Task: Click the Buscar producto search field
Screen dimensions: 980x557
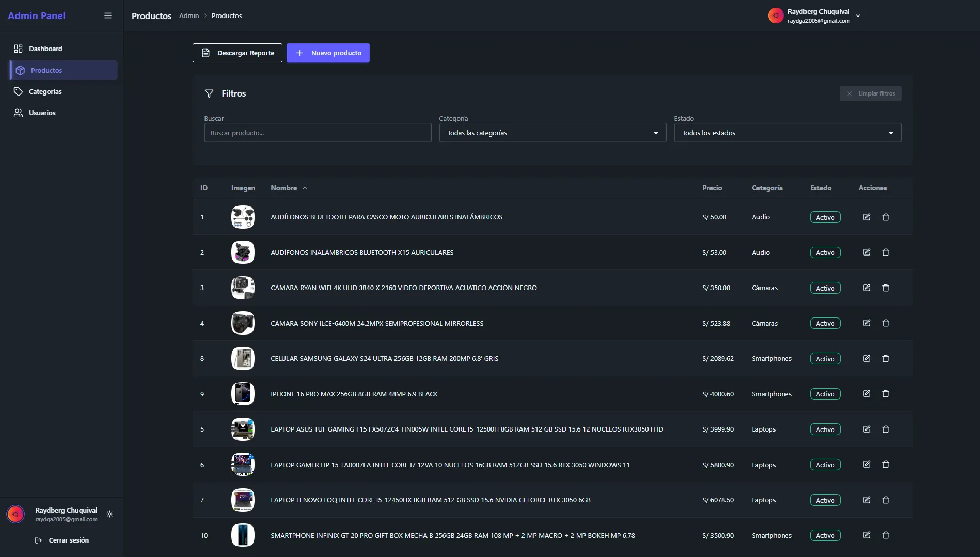Action: coord(318,133)
